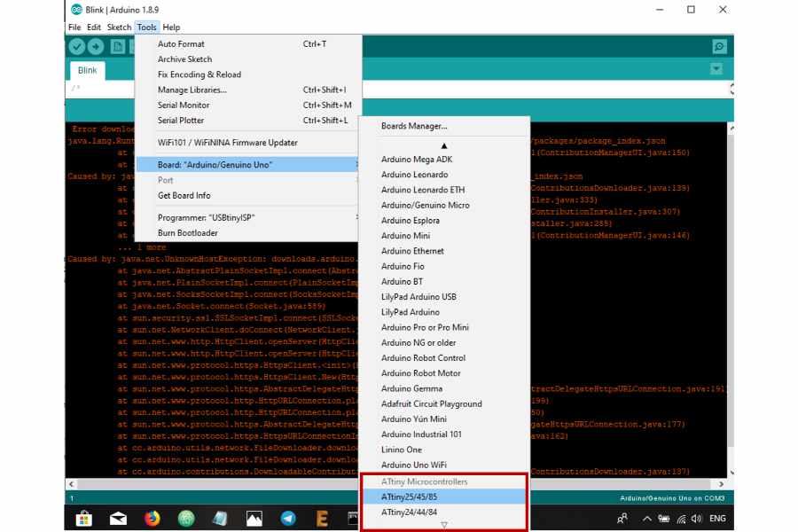Select Adafruit Circuit Playground board
The image size is (798, 532).
pos(444,403)
